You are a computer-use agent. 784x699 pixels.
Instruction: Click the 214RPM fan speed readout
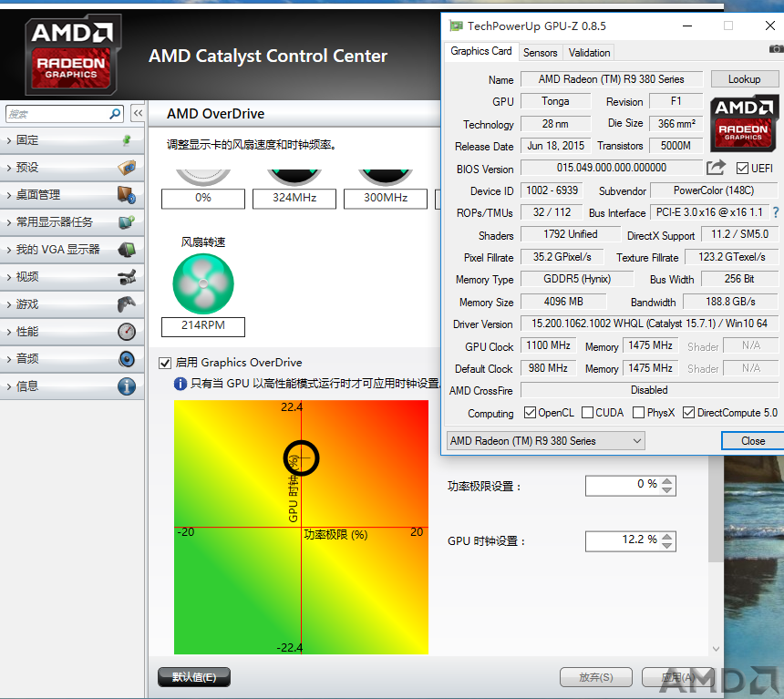[x=203, y=326]
